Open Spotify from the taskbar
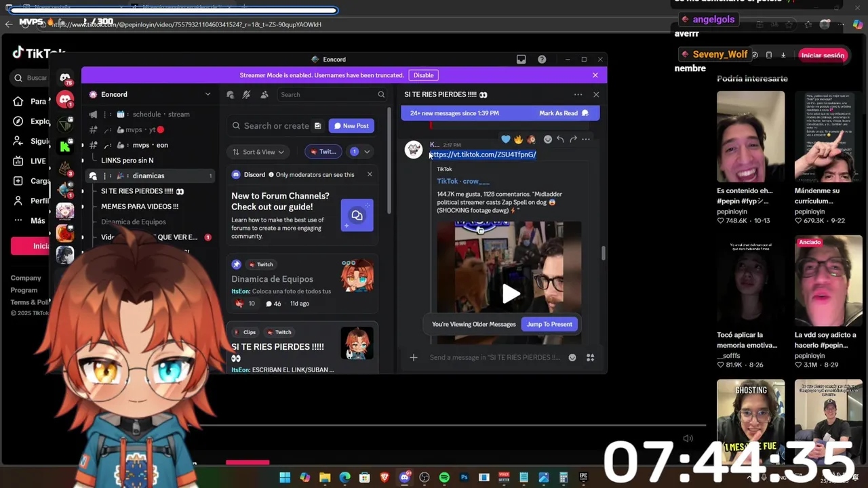868x488 pixels. pos(444,477)
